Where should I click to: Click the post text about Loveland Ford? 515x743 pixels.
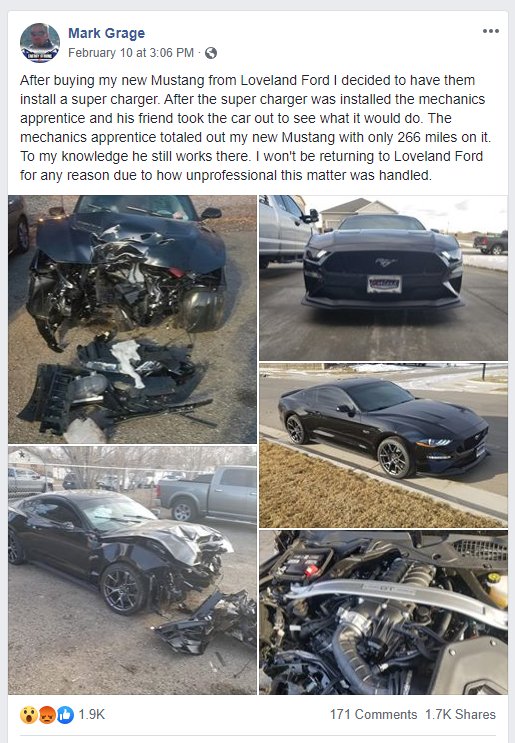pos(256,127)
